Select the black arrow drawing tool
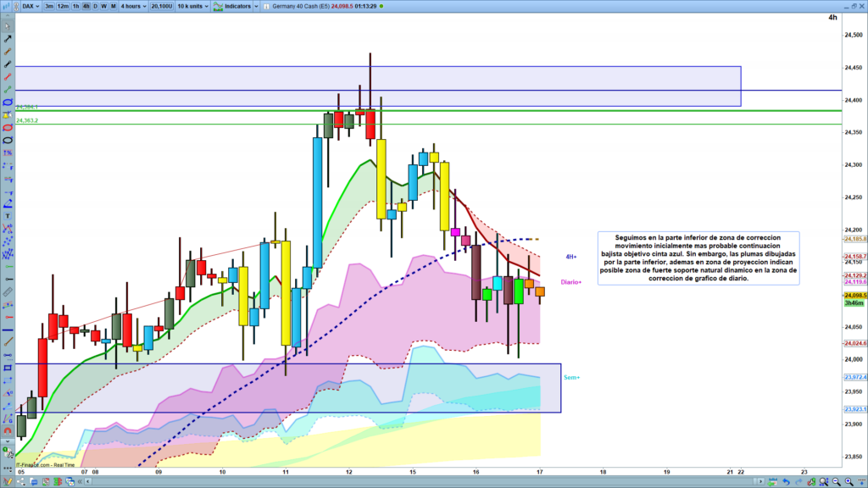The width and height of the screenshot is (868, 488). (8, 39)
